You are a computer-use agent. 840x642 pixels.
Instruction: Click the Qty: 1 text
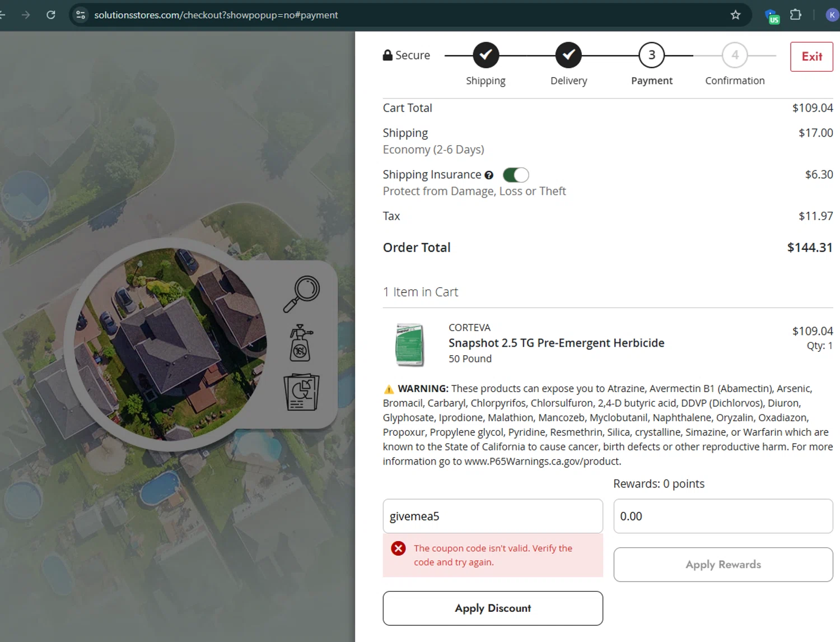(820, 346)
